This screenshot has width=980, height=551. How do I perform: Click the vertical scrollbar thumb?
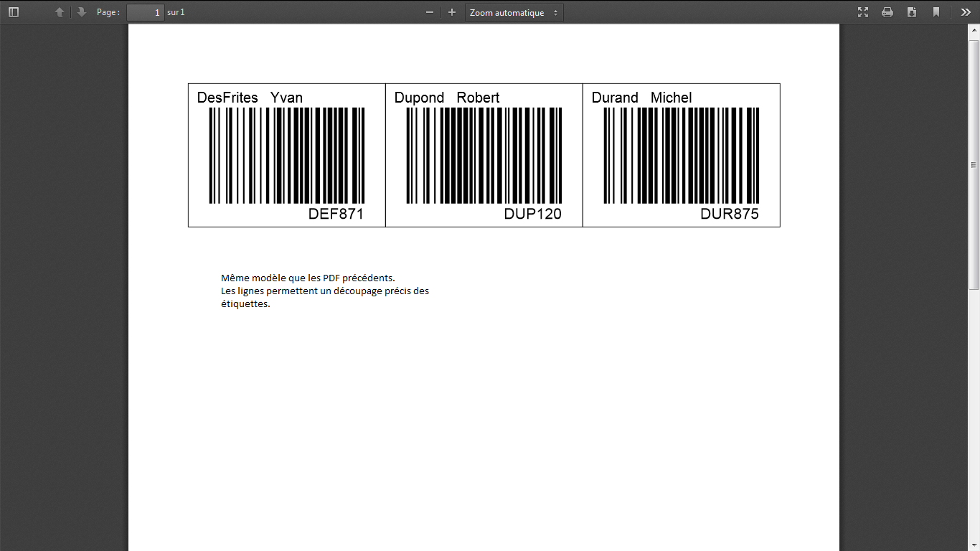pyautogui.click(x=974, y=165)
